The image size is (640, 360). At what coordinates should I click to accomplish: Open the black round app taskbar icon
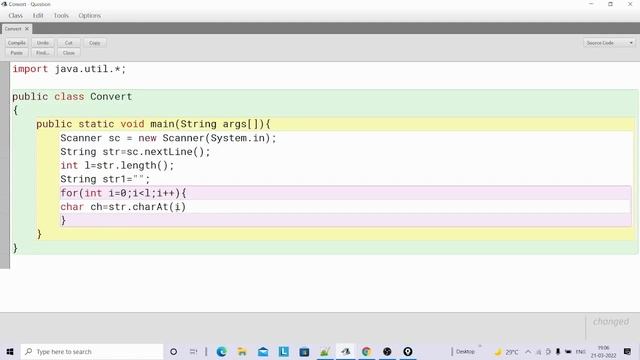tap(387, 351)
